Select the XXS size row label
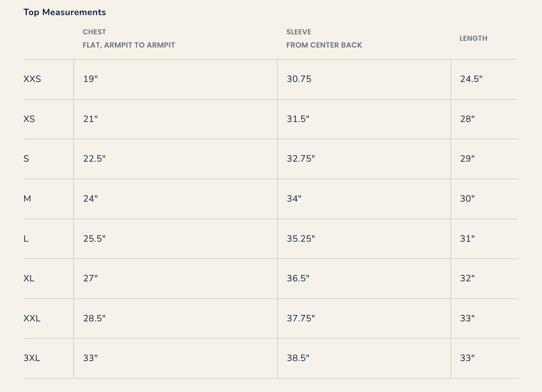The image size is (542, 392). (x=32, y=79)
